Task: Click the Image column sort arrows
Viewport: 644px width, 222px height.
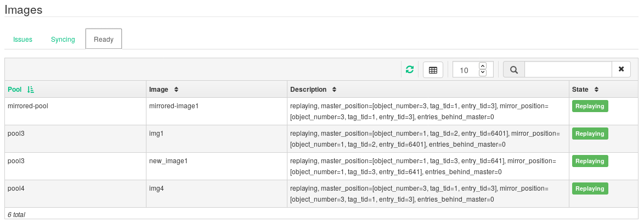Action: click(x=176, y=90)
